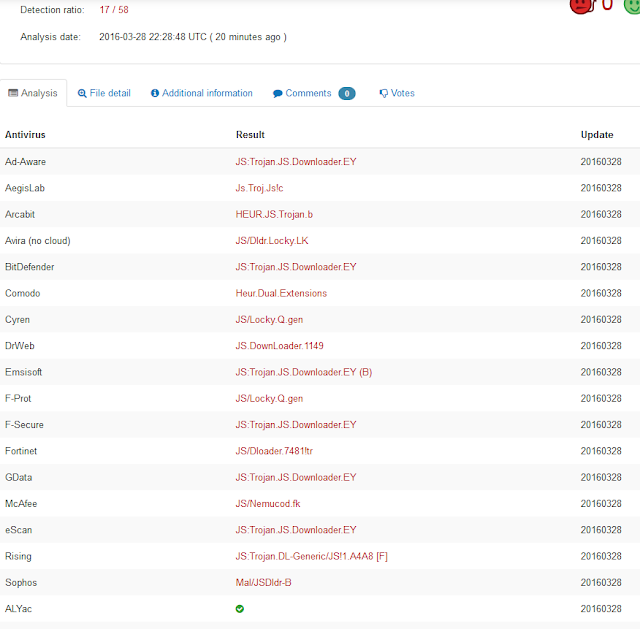Open the Votes tab

[x=397, y=93]
